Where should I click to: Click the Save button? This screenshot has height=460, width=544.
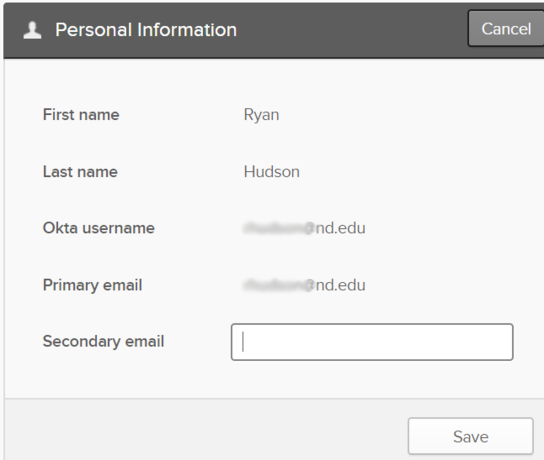click(x=470, y=436)
